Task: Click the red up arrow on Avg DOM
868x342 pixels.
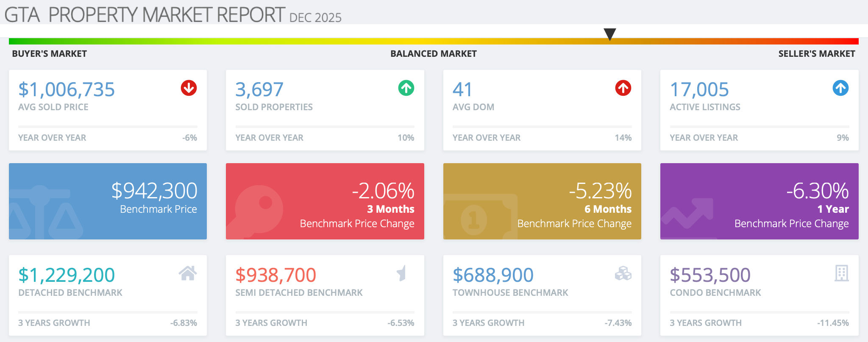Action: (x=623, y=88)
